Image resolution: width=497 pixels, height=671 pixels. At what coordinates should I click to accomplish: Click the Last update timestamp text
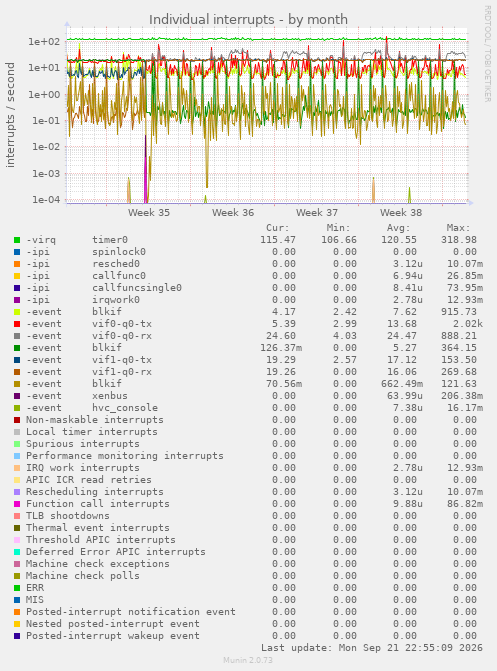372,648
